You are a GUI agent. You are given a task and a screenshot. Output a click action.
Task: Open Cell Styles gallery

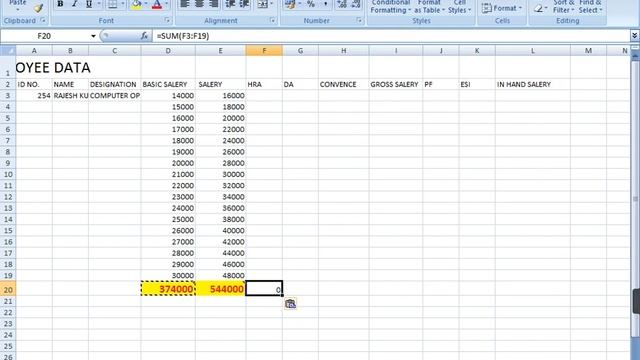point(460,7)
